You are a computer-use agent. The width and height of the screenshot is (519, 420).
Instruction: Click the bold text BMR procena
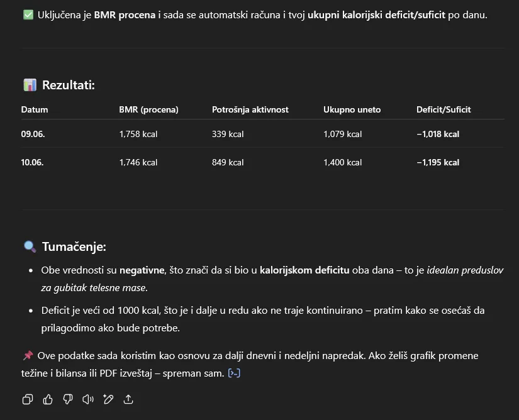pos(125,15)
